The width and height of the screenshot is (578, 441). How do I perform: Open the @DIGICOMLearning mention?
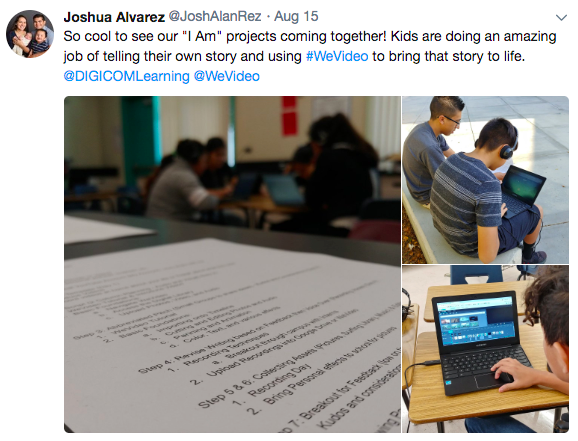click(126, 76)
